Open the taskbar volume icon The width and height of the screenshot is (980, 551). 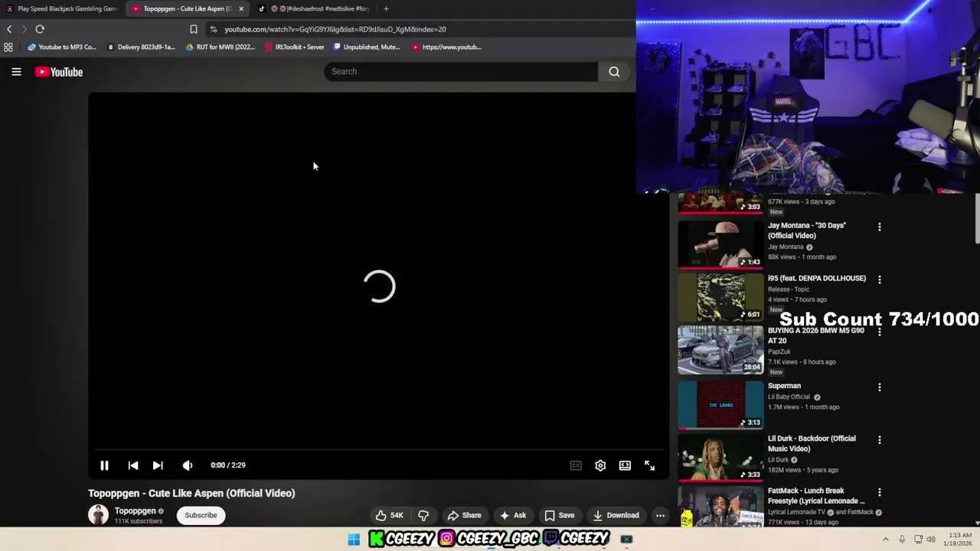[x=931, y=540]
